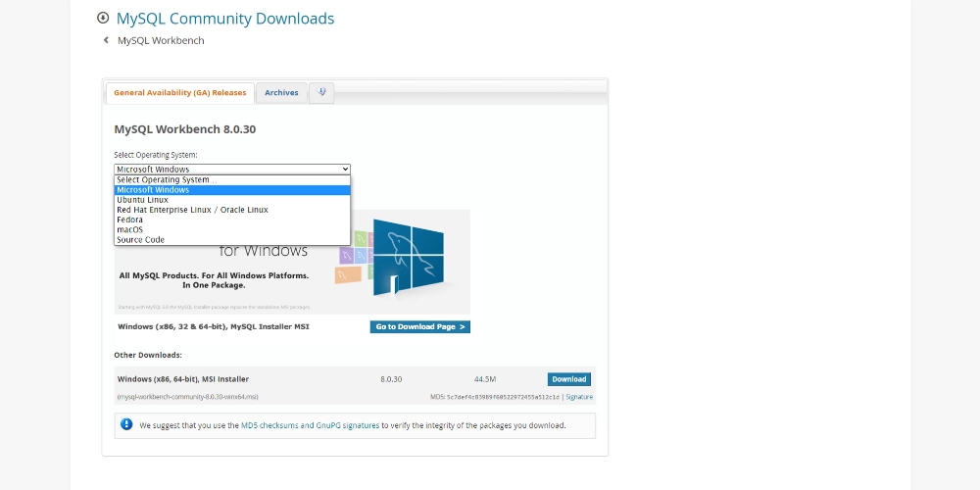This screenshot has height=490, width=980.
Task: Click 'Windows (x86, 64-bit), MSI Installer' text
Action: point(183,379)
